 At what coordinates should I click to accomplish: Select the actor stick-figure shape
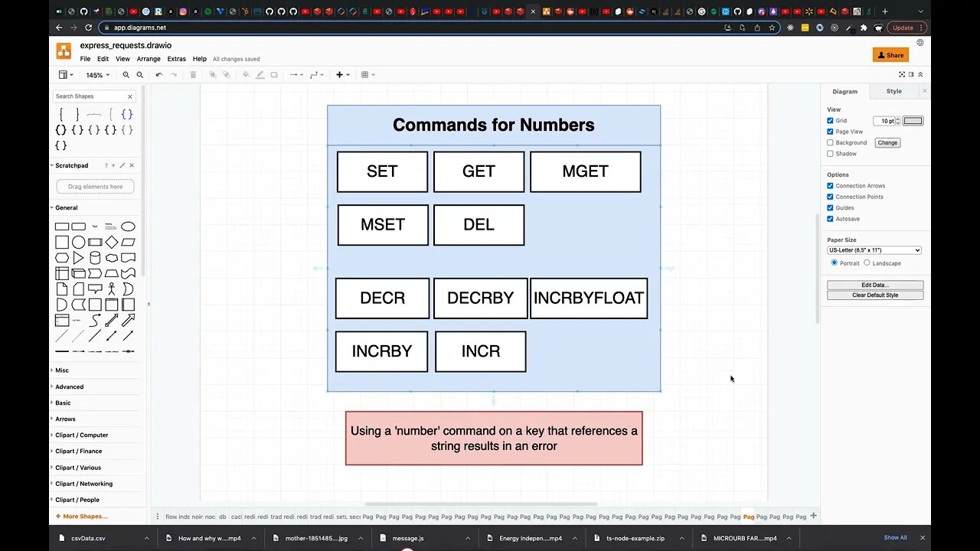pos(112,289)
